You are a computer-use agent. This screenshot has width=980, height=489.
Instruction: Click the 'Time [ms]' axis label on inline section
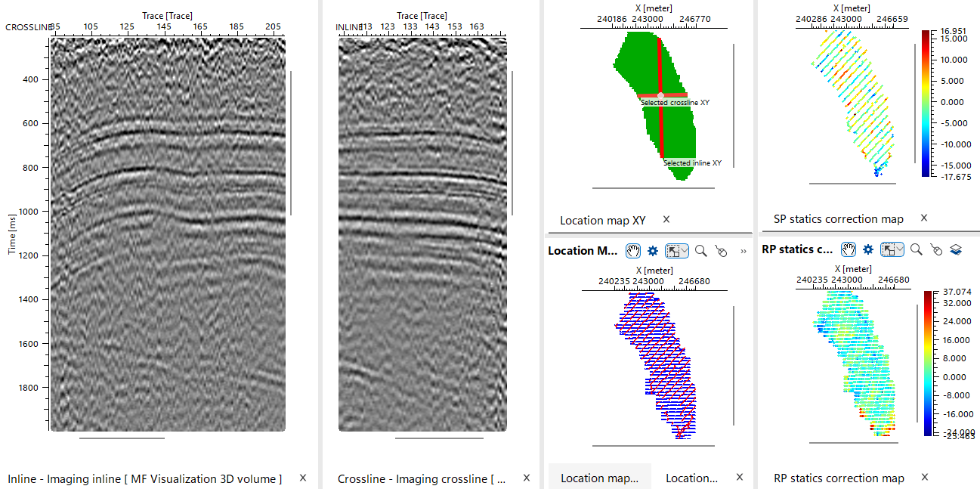(11, 234)
